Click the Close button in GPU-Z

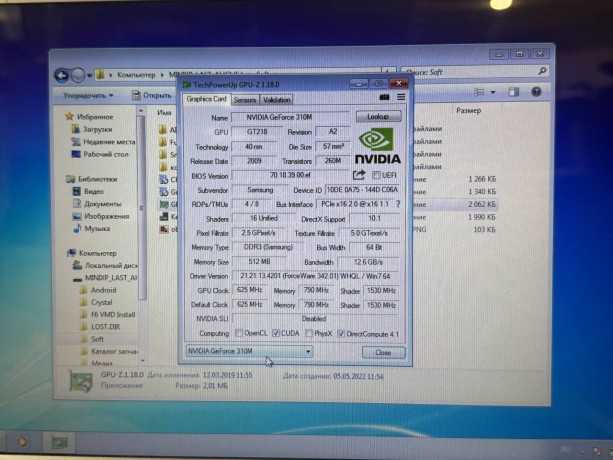(383, 353)
